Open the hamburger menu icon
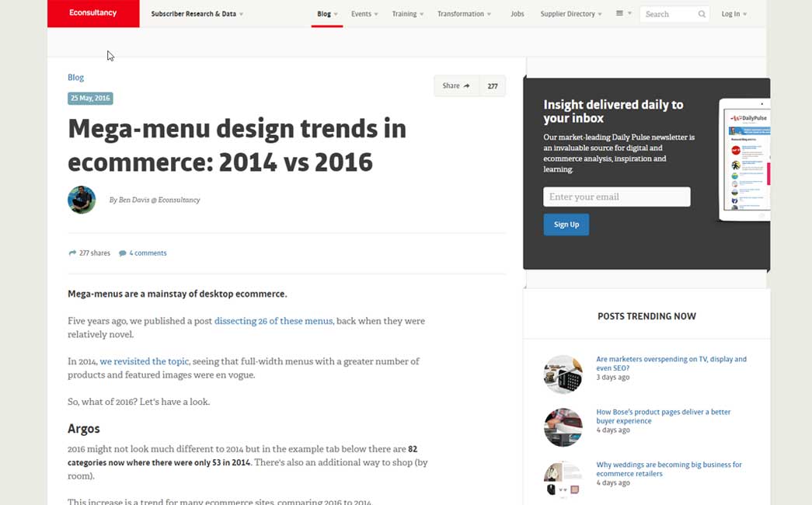This screenshot has height=505, width=812. coord(620,13)
